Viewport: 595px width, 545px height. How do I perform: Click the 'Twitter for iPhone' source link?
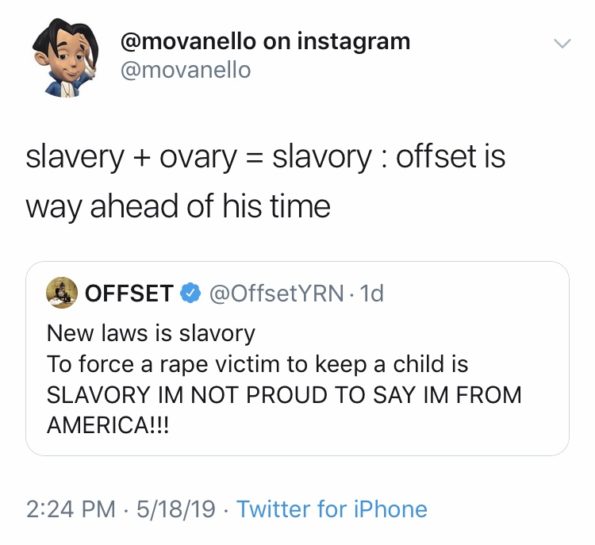tap(332, 509)
